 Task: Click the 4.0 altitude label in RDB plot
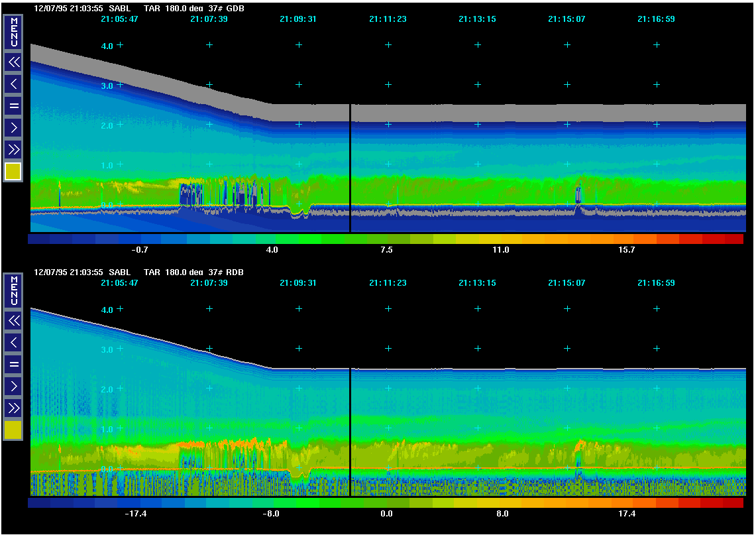pos(107,310)
